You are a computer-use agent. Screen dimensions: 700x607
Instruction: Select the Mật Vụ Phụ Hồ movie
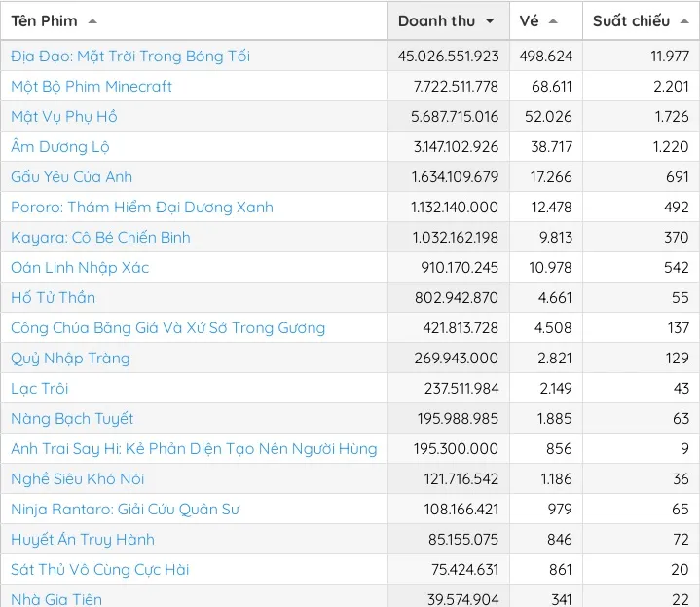pyautogui.click(x=64, y=116)
